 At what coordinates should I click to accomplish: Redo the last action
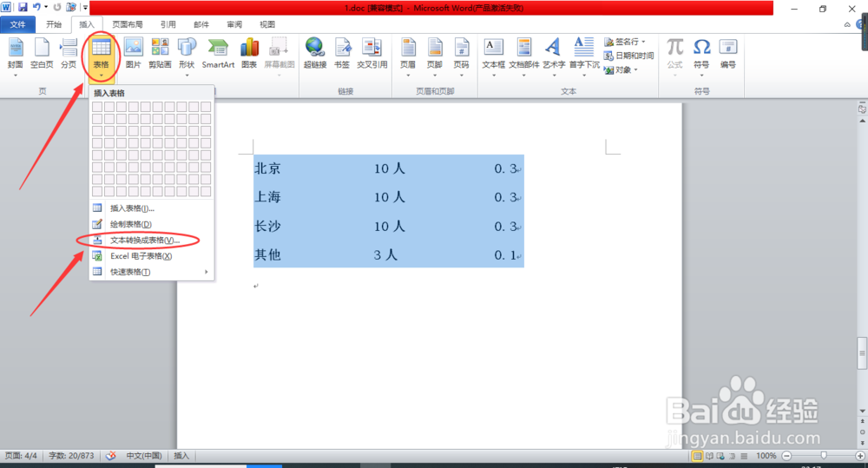[x=57, y=7]
